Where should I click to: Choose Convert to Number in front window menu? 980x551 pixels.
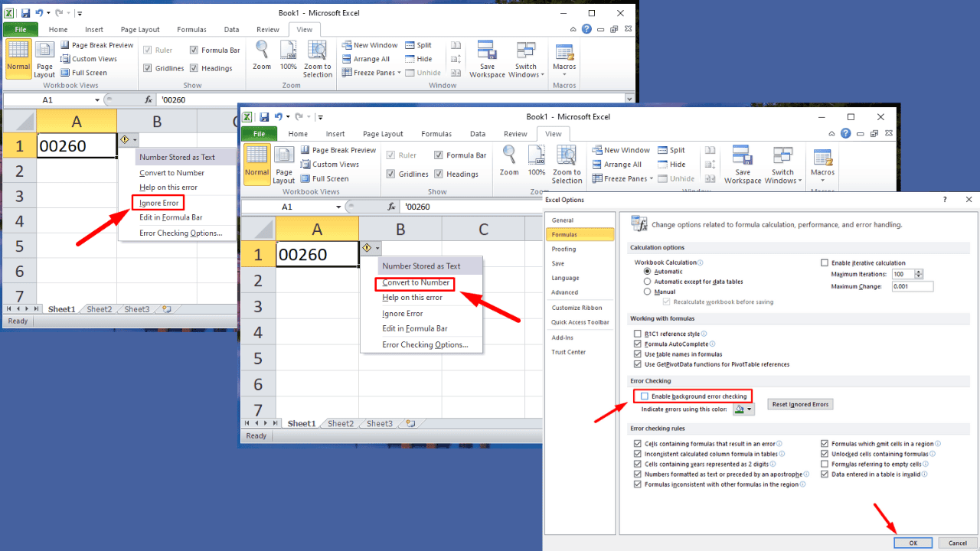coord(416,283)
